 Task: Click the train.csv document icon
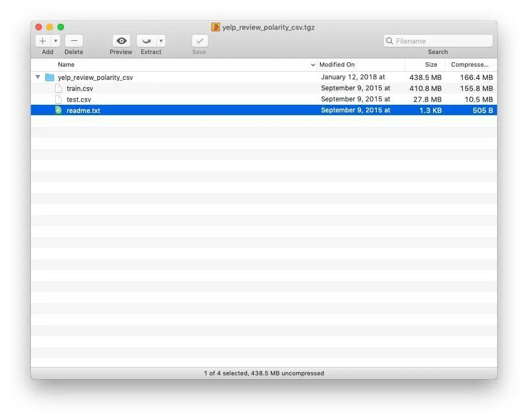(x=58, y=88)
